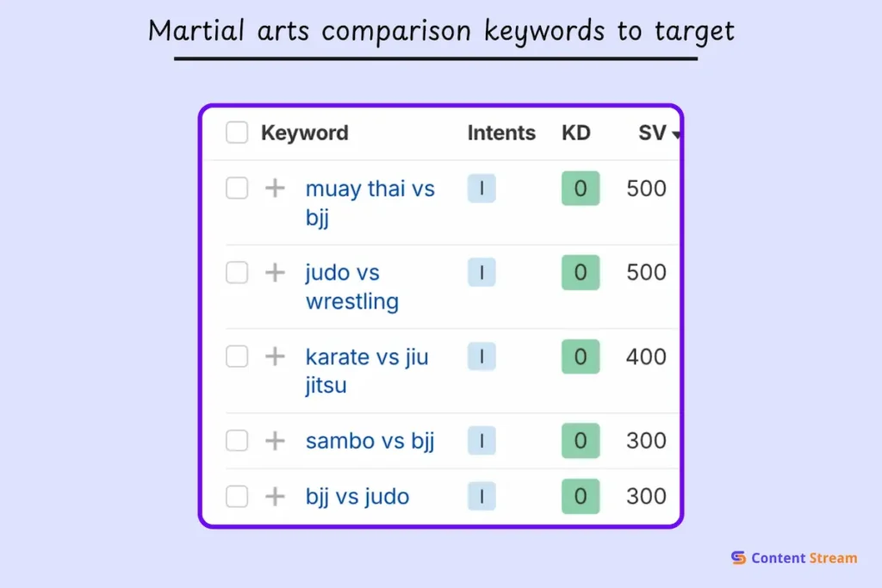Click the green KD score for "judo vs wrestling"
This screenshot has height=588, width=882.
(580, 272)
